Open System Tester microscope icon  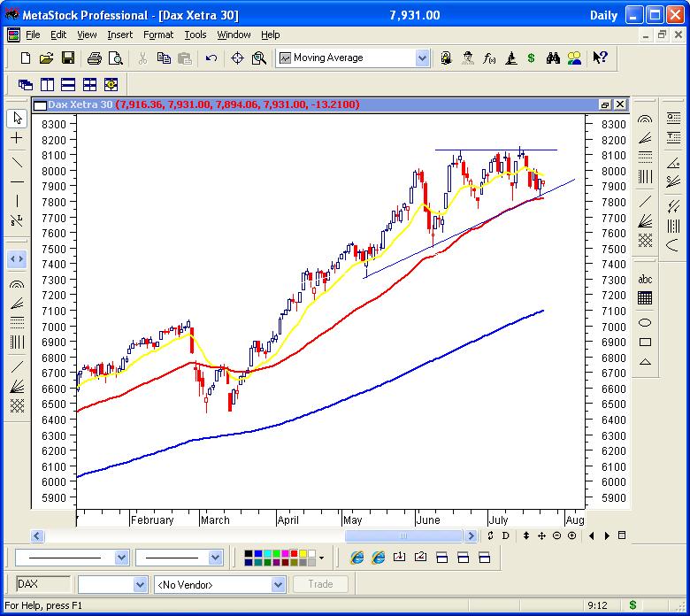pyautogui.click(x=510, y=58)
